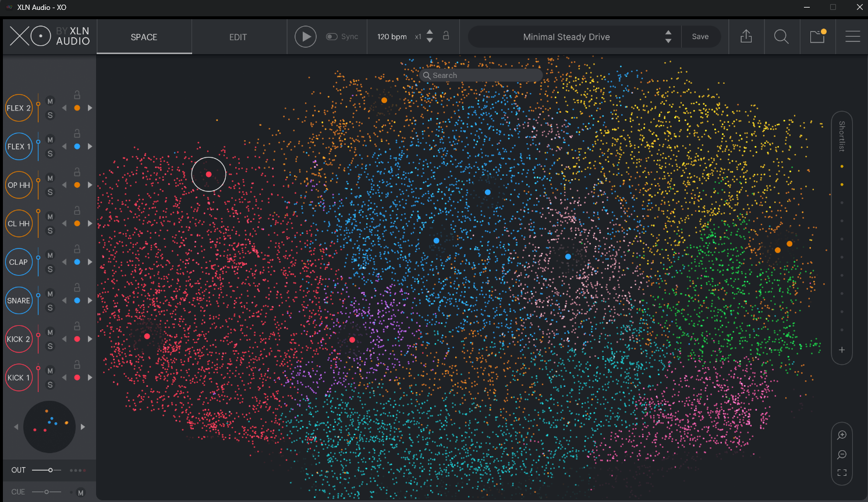Save the current preset
Image resolution: width=868 pixels, height=502 pixels.
pos(700,37)
